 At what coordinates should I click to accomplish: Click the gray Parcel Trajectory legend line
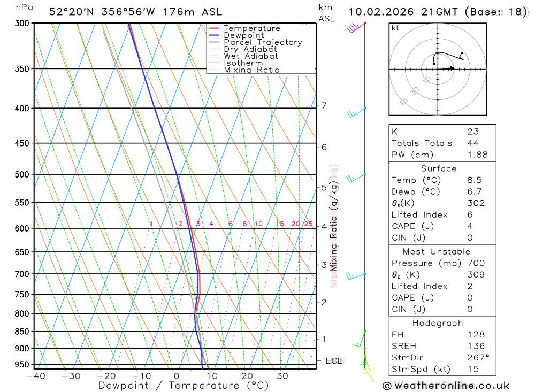tap(214, 42)
